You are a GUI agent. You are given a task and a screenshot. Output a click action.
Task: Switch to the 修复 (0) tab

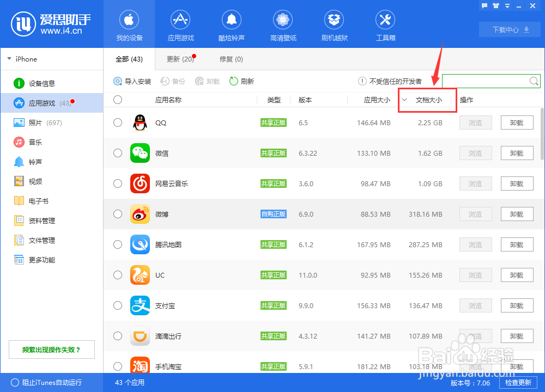click(231, 59)
